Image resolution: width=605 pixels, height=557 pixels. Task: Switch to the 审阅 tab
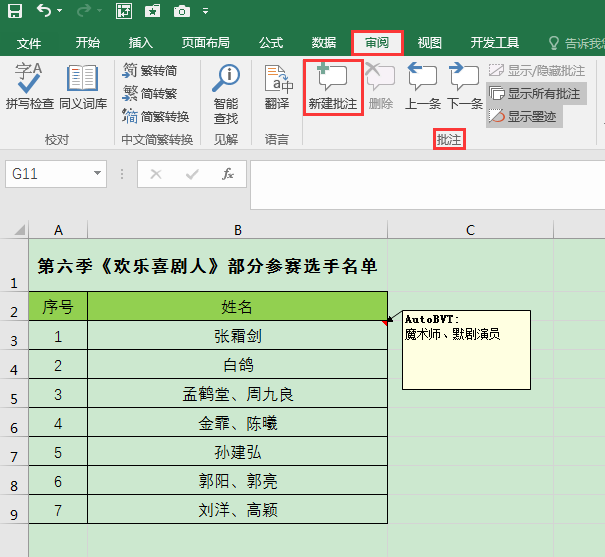[377, 42]
